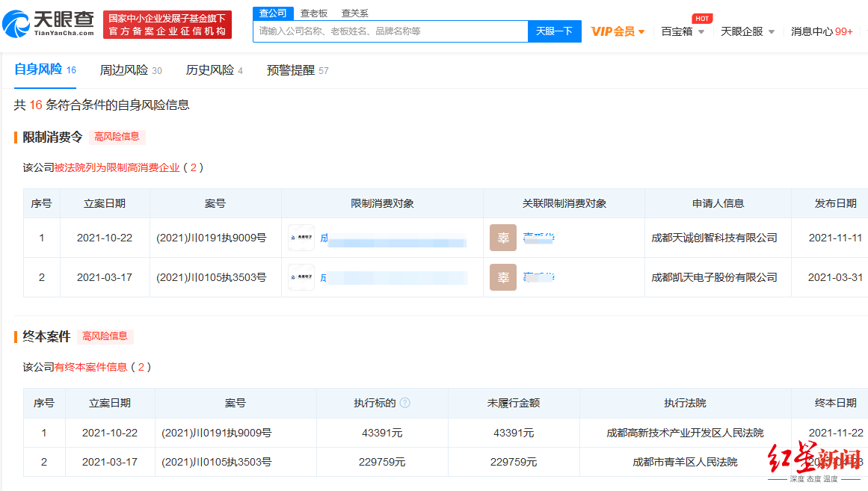Screen dimensions: 868x491
Task: Select case number (2021)川0191执9009号 in 限制消费令 table
Action: tap(212, 238)
